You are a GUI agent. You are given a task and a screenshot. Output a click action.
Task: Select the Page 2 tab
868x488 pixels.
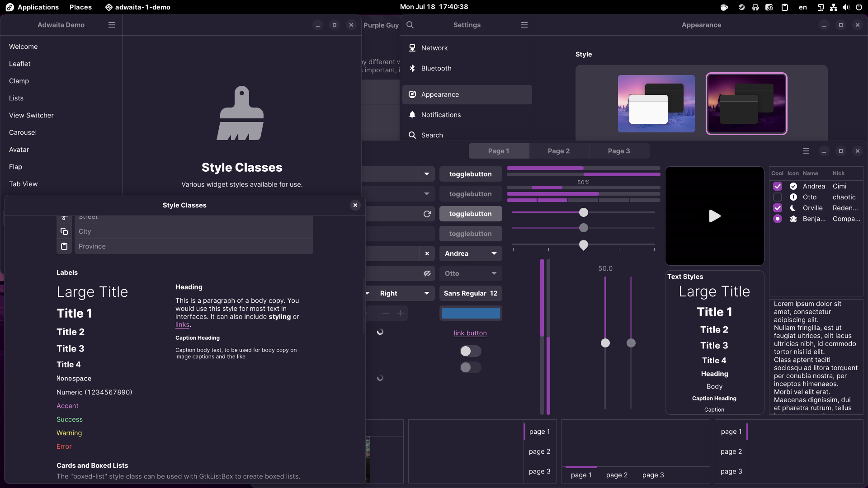pos(559,151)
